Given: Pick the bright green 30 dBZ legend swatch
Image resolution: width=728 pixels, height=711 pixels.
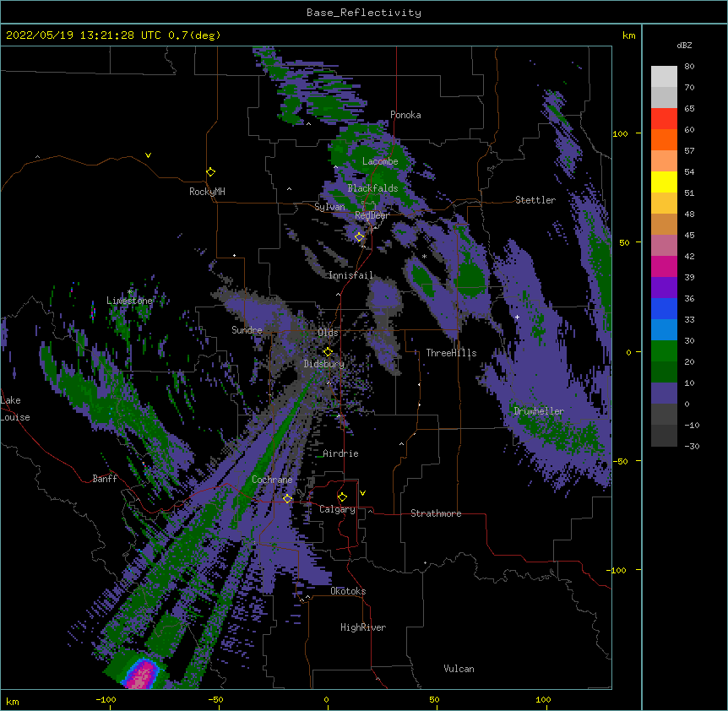Looking at the screenshot, I should 664,351.
